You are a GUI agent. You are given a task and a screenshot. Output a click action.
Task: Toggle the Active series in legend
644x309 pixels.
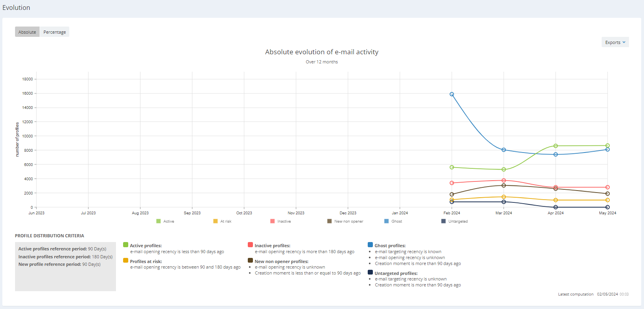pos(165,221)
